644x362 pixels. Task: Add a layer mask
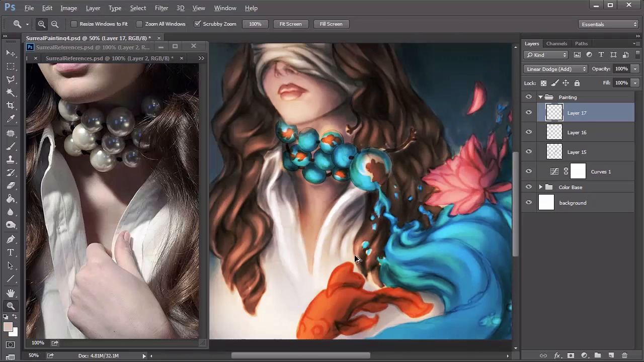pyautogui.click(x=571, y=355)
